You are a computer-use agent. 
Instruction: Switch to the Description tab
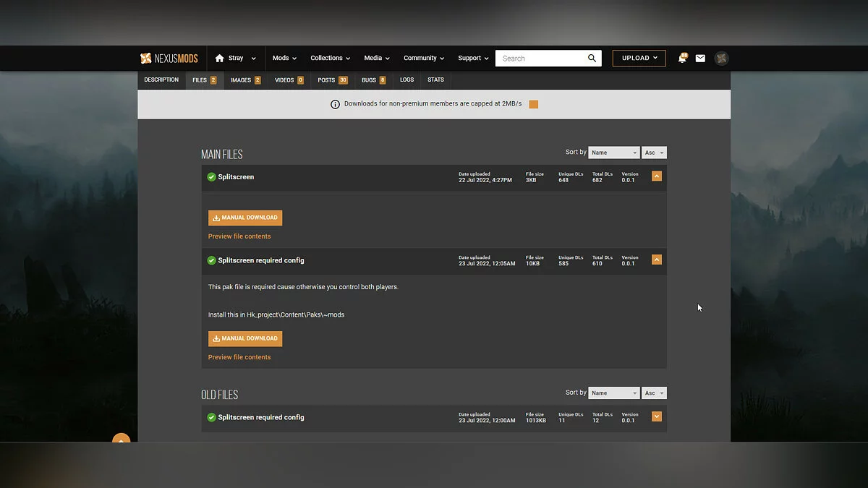[x=161, y=80]
